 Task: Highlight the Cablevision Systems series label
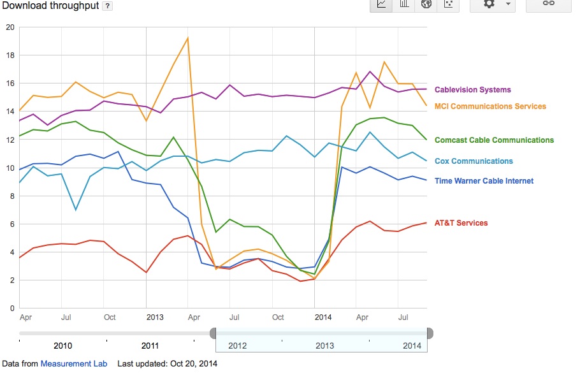(472, 89)
